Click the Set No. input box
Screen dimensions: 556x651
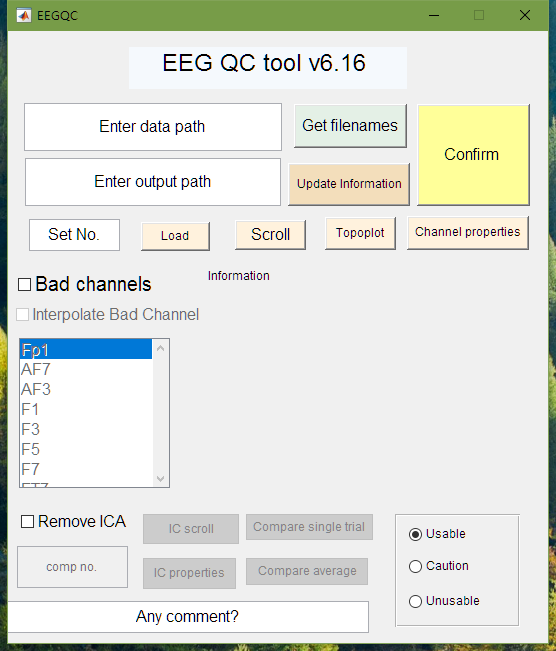74,235
